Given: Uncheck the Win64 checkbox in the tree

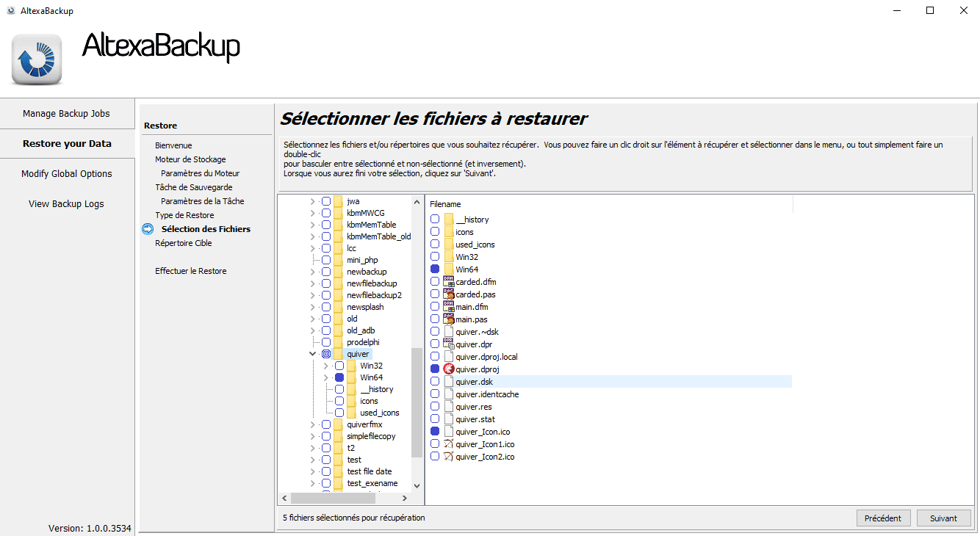Looking at the screenshot, I should [339, 377].
